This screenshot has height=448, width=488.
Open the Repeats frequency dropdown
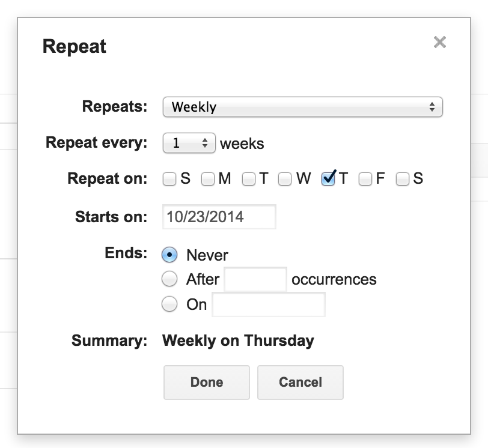coord(302,107)
